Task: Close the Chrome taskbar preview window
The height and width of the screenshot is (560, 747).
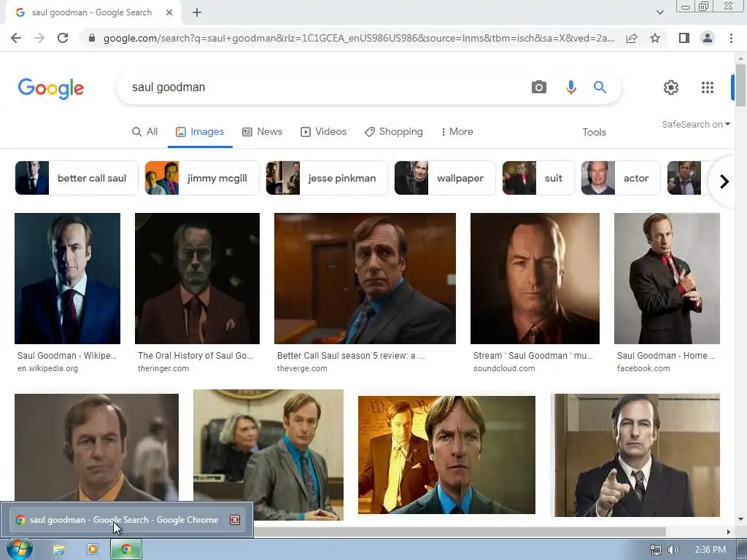Action: [x=235, y=520]
